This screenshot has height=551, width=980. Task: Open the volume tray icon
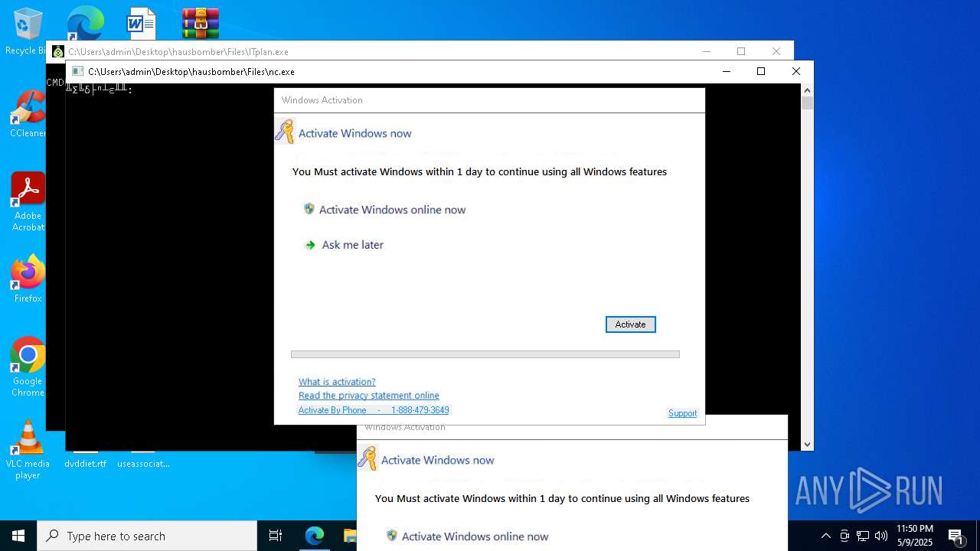[x=881, y=536]
